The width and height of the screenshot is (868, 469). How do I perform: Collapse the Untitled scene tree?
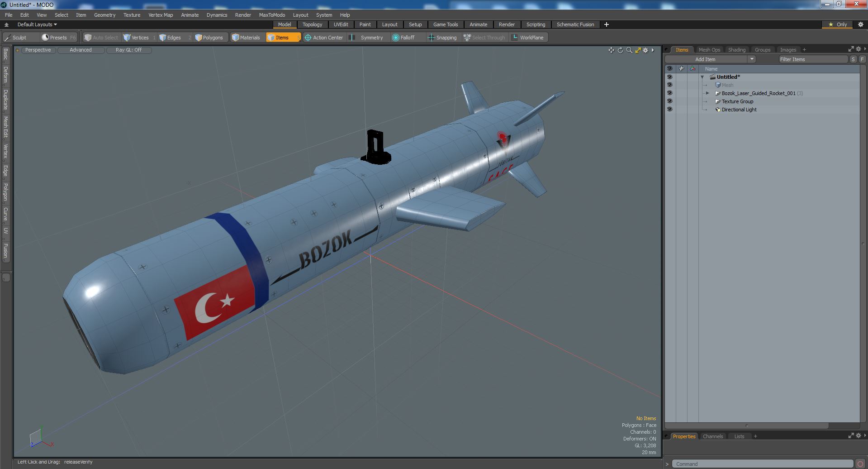click(702, 77)
